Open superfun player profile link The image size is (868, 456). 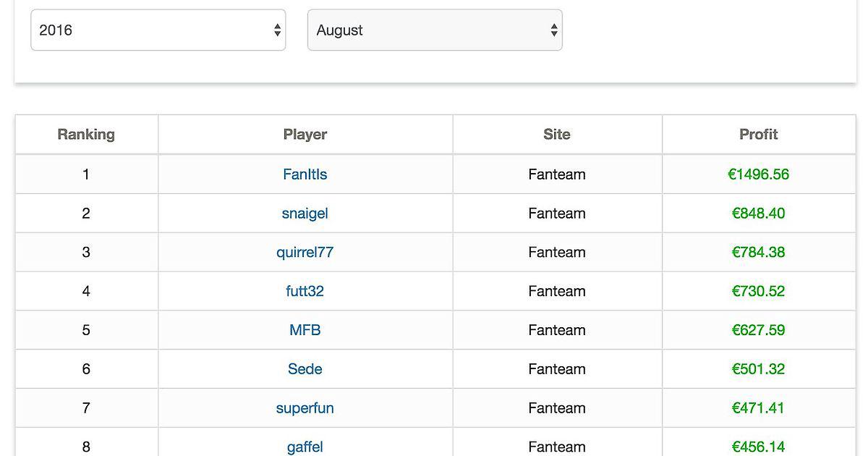pos(305,408)
